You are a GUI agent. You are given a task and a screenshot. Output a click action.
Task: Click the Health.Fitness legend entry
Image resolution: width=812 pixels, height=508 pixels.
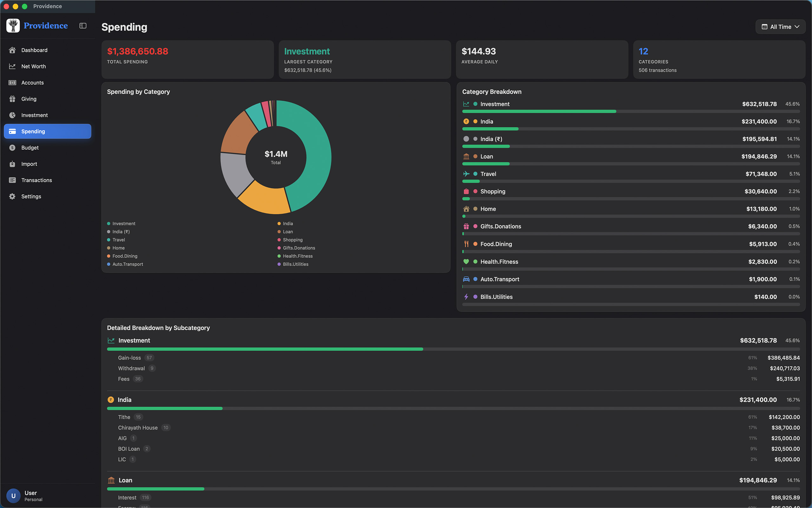(x=295, y=256)
